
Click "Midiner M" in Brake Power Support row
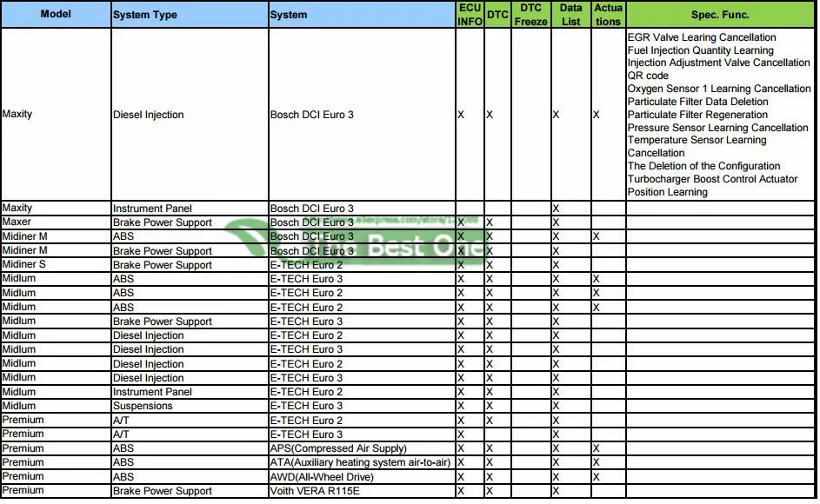24,250
